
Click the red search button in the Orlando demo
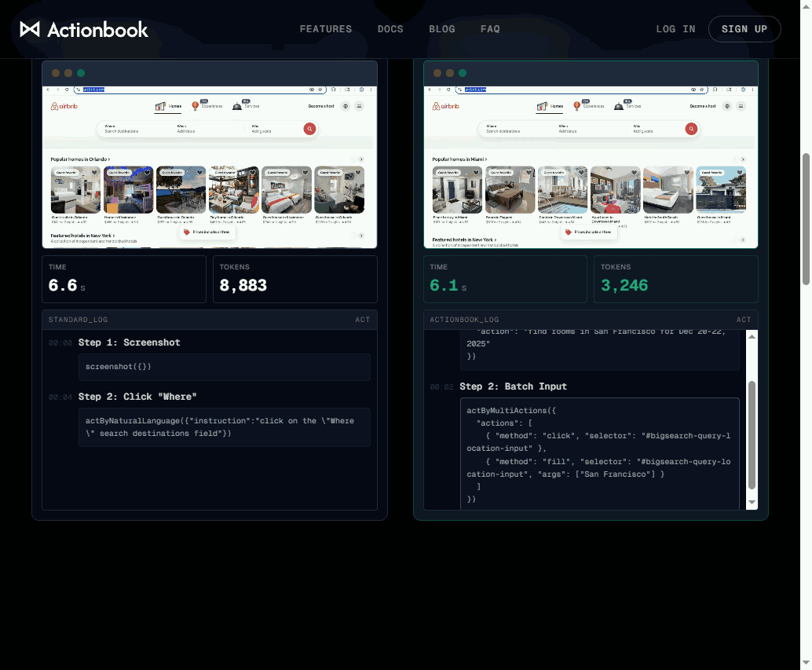309,129
